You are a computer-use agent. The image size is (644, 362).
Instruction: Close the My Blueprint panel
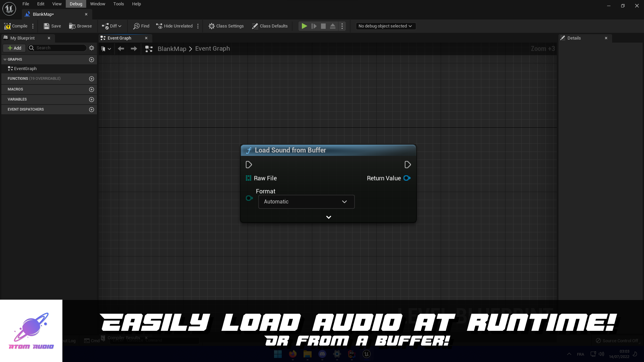click(49, 38)
